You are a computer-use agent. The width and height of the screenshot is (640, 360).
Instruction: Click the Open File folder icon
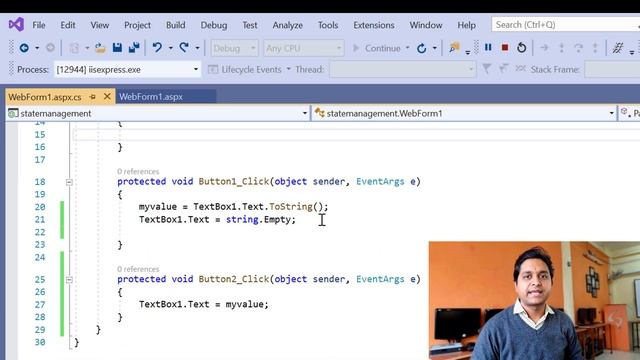(100, 48)
